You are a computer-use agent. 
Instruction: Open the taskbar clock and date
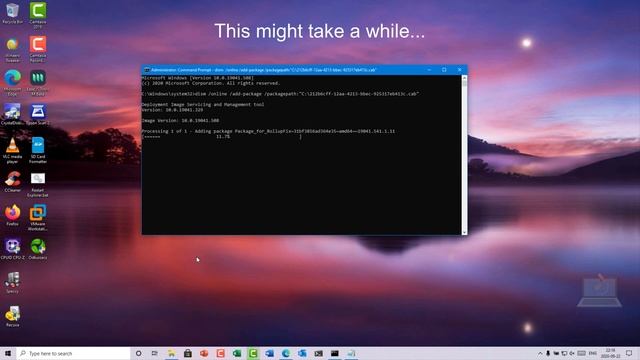click(x=611, y=353)
